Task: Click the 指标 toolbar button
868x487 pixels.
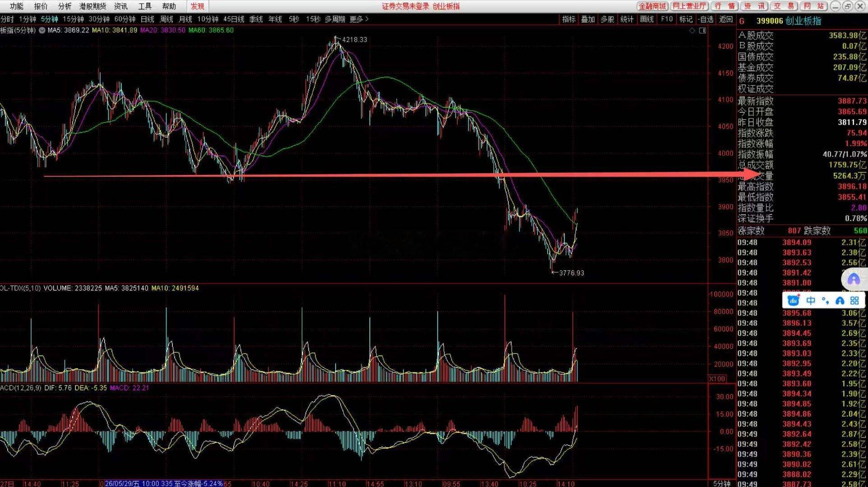Action: [569, 19]
